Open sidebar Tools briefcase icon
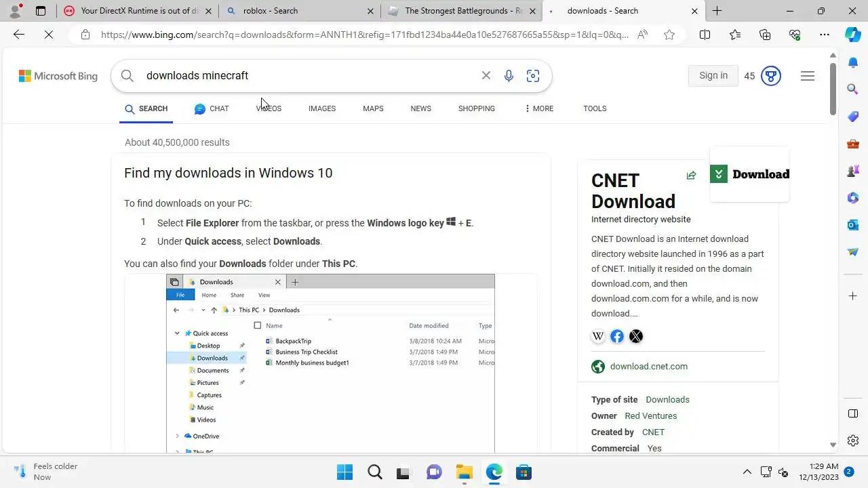Screen dimensions: 868x488 coord(853,144)
